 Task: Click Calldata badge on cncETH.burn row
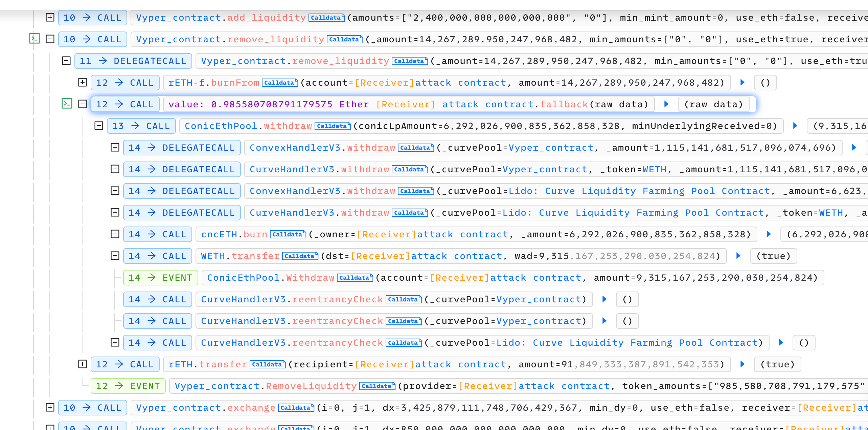point(288,234)
